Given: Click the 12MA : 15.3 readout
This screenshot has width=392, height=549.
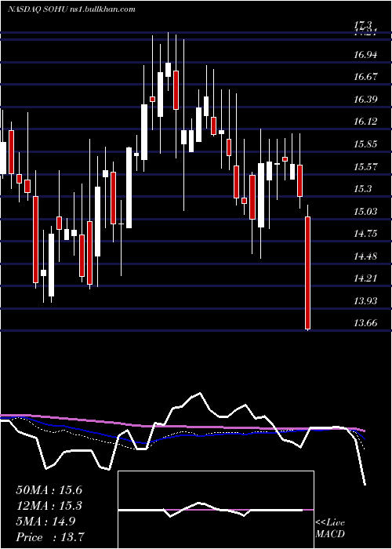Looking at the screenshot, I should (x=49, y=506).
